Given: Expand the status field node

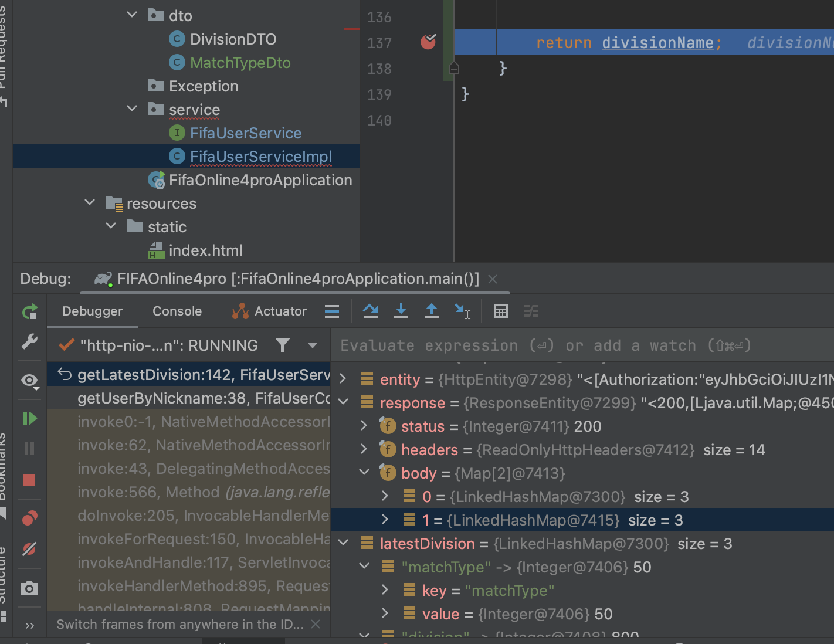Looking at the screenshot, I should 364,426.
